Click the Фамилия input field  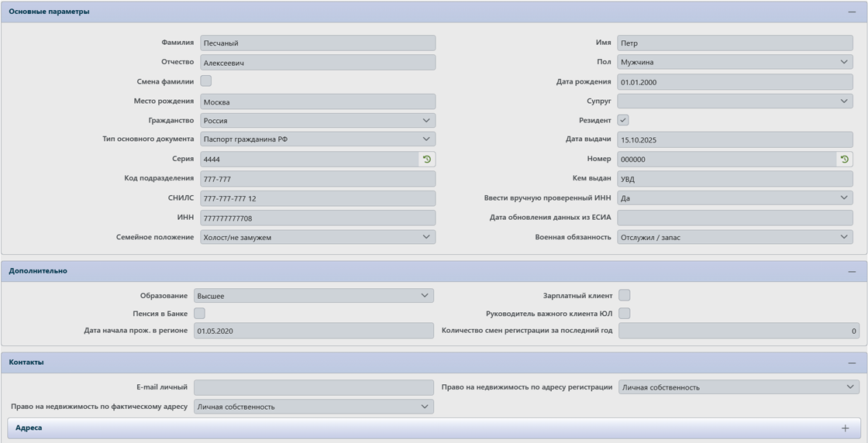(x=317, y=43)
